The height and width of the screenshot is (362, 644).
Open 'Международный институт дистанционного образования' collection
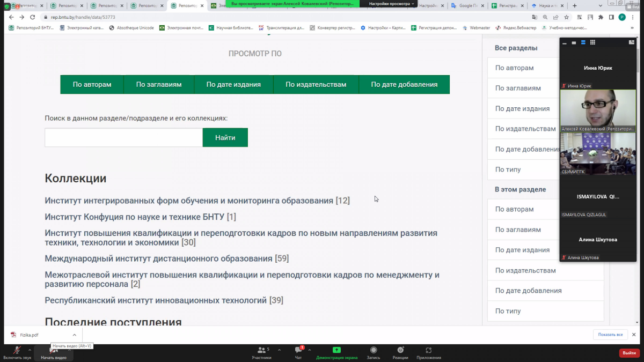click(158, 258)
